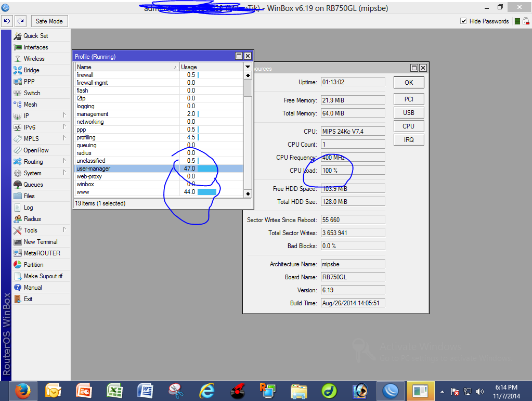Open New Terminal icon
Image resolution: width=532 pixels, height=401 pixels.
click(x=18, y=242)
